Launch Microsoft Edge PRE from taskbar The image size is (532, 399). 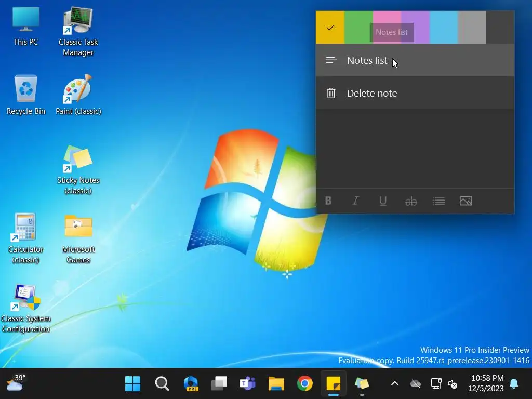[x=191, y=384]
